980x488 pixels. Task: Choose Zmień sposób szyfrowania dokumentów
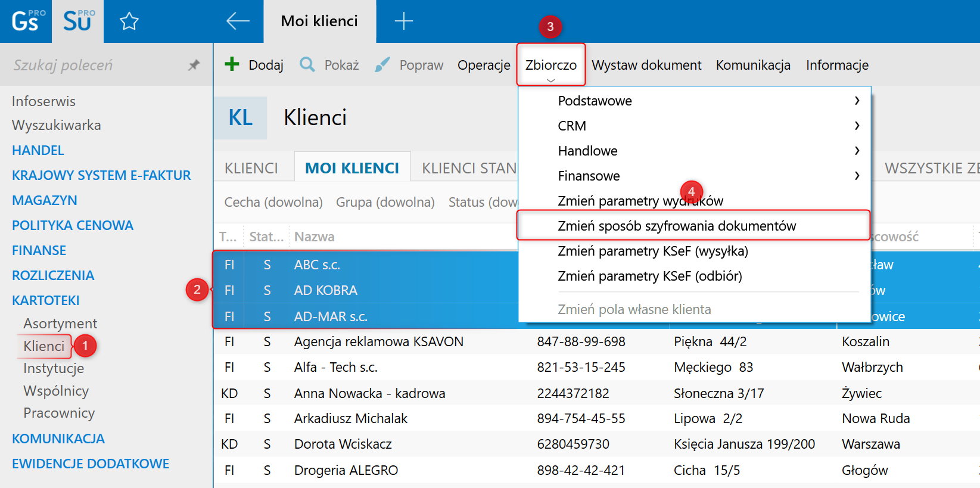[x=693, y=226]
